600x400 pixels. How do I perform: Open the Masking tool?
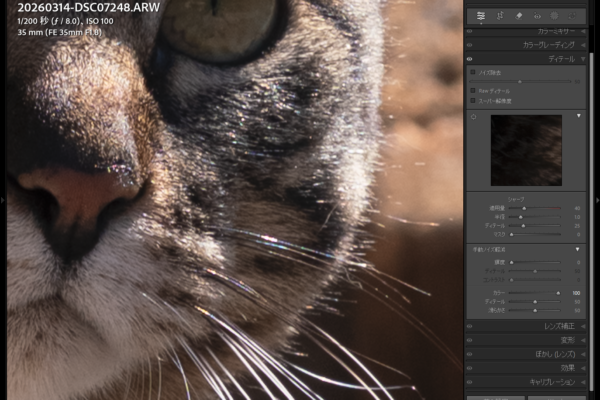(x=554, y=16)
